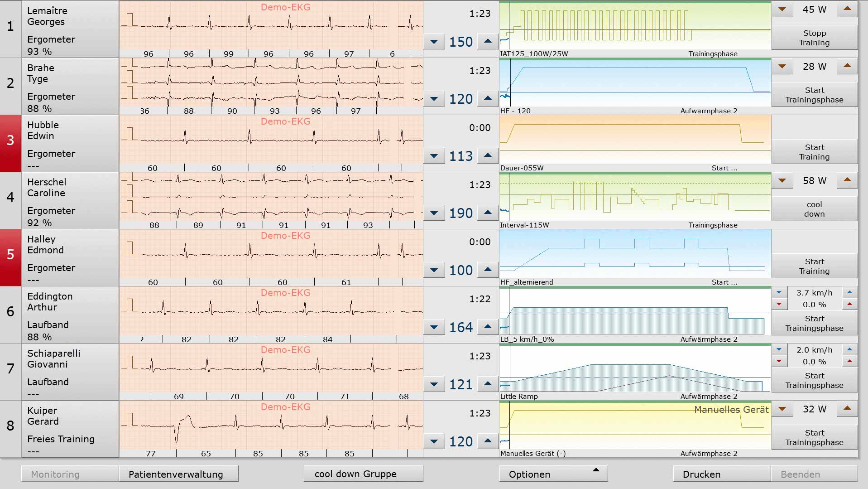The width and height of the screenshot is (868, 489).
Task: Click the Drucken button
Action: (x=722, y=474)
